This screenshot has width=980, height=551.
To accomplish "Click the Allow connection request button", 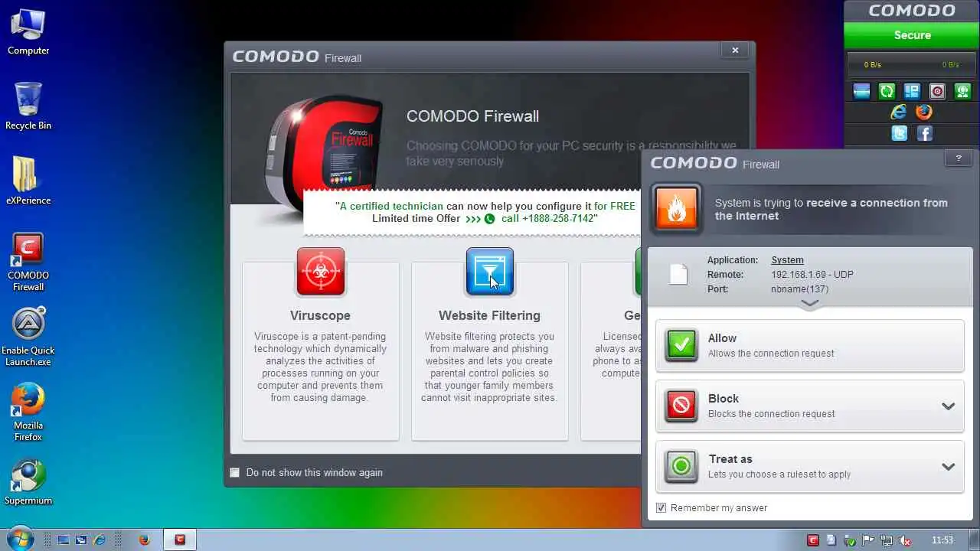I will tap(810, 346).
